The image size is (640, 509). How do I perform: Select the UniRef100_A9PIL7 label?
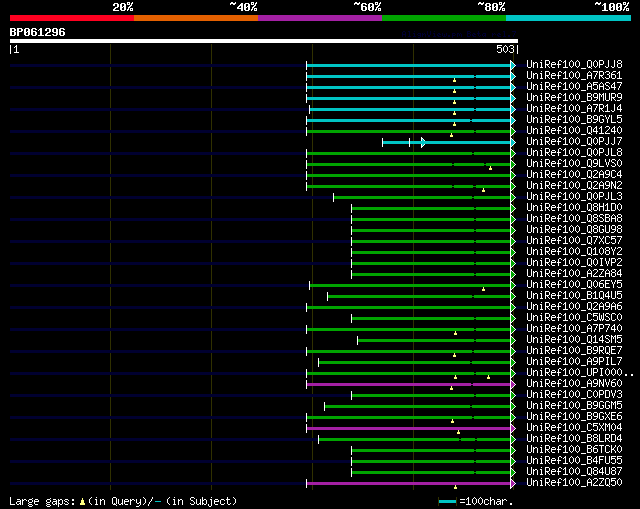click(x=574, y=362)
